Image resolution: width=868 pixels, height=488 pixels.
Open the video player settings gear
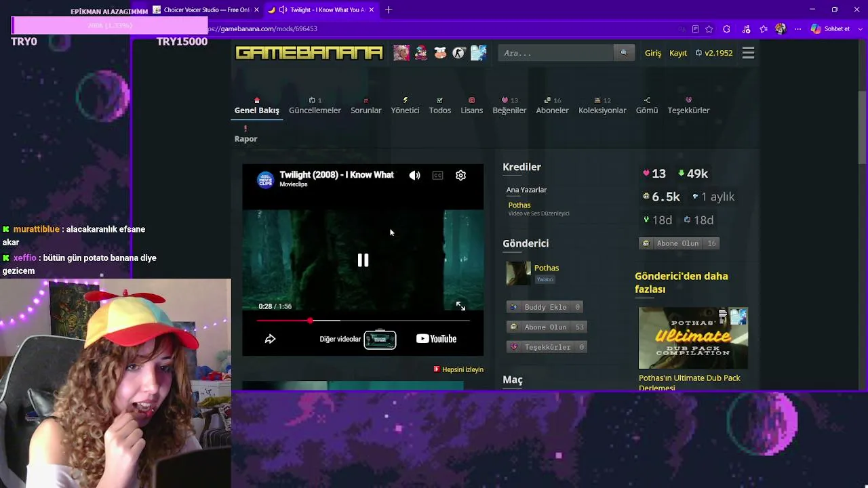pos(460,176)
